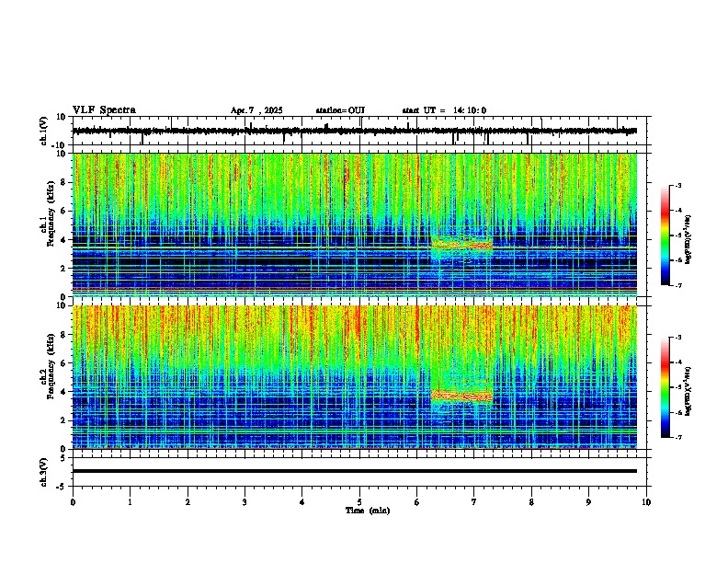
Task: Click the ch.1 voltage waveform trace
Action: point(355,131)
